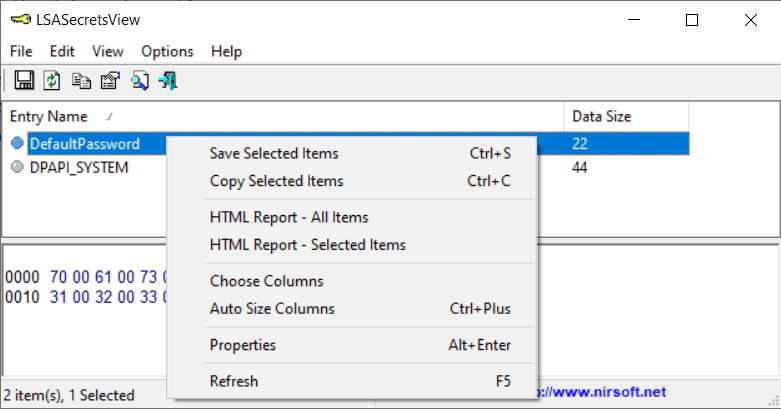
Task: Open the View menu
Action: pyautogui.click(x=108, y=51)
